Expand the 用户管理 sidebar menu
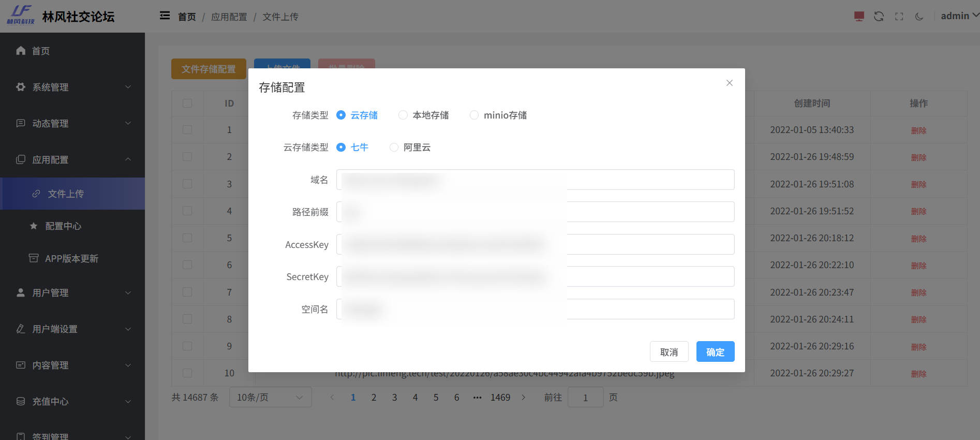The height and width of the screenshot is (440, 980). pos(72,292)
